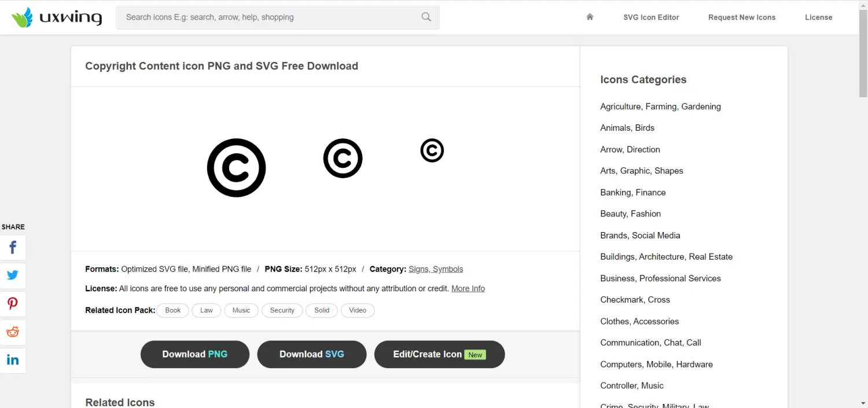The height and width of the screenshot is (408, 868).
Task: Select the Solid icon pack tag
Action: click(322, 310)
